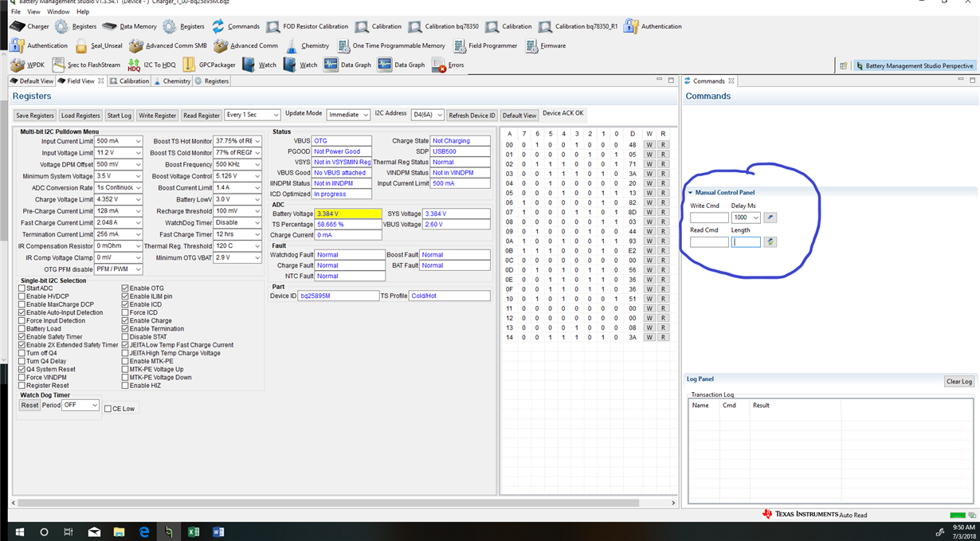The image size is (980, 541).
Task: Open perspective icon beside Battery Management Studio
Action: pos(844,65)
